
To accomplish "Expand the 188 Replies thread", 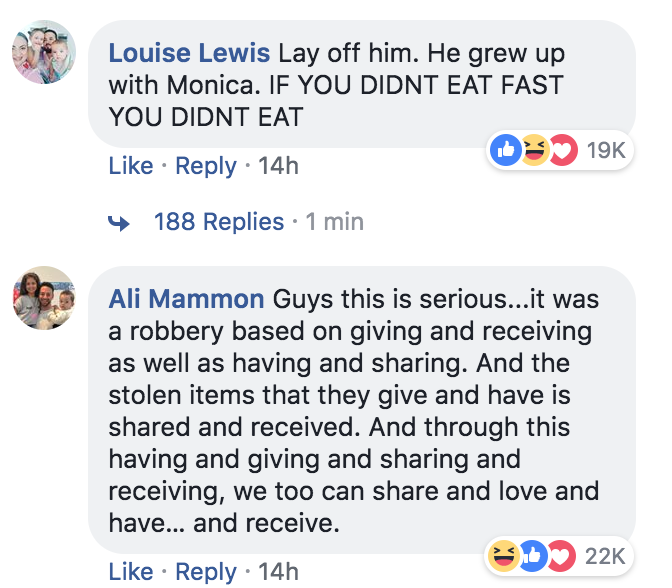I will click(x=219, y=221).
